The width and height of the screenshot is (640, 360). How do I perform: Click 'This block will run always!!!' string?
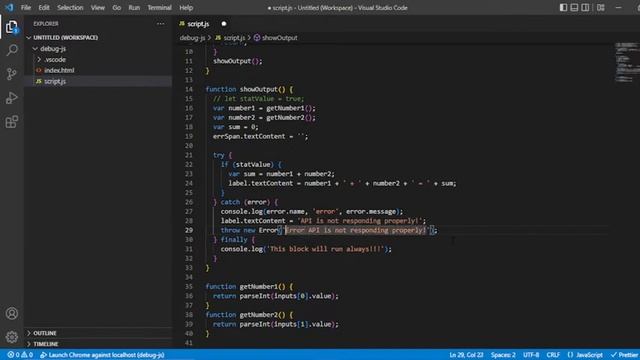point(325,249)
